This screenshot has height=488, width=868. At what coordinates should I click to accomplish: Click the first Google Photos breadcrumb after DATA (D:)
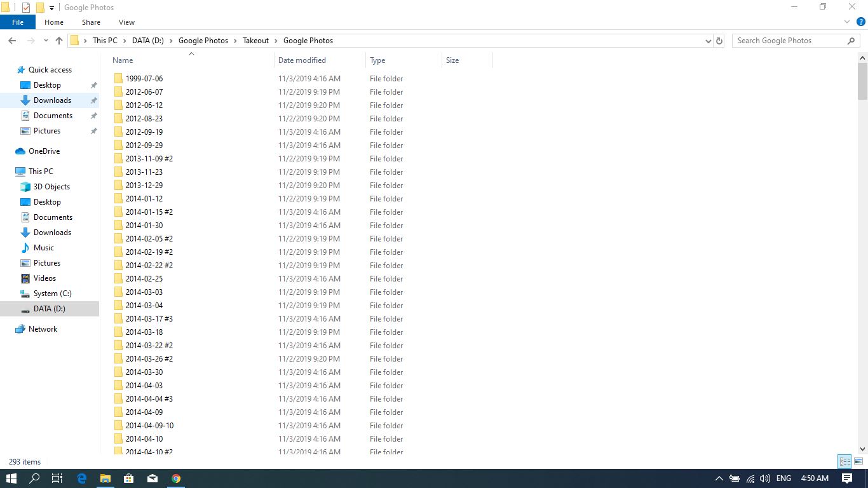coord(203,41)
